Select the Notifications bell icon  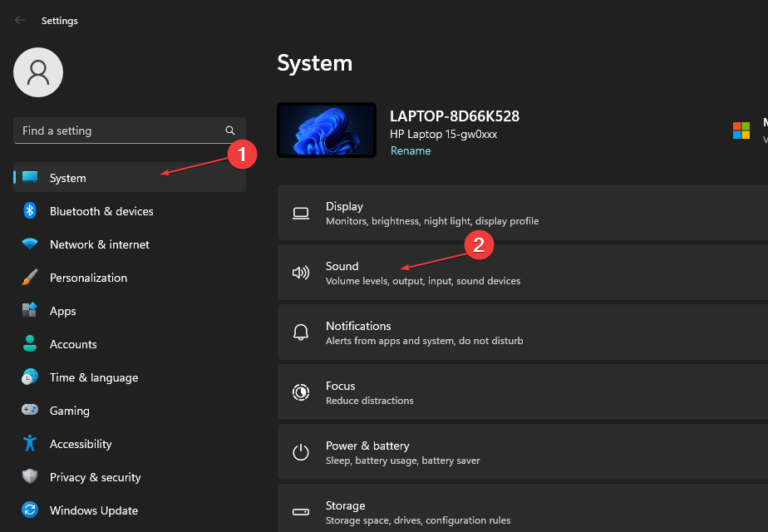coord(301,332)
